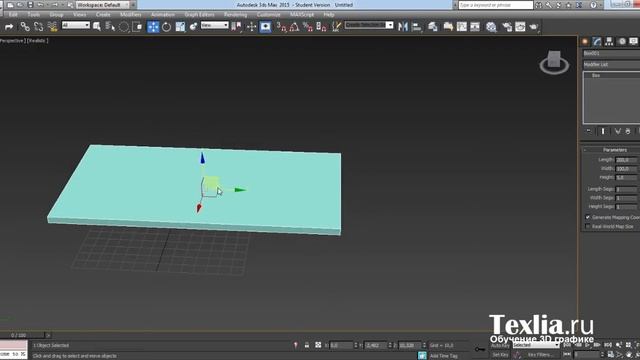Click the Selection Region shape button

click(x=124, y=27)
